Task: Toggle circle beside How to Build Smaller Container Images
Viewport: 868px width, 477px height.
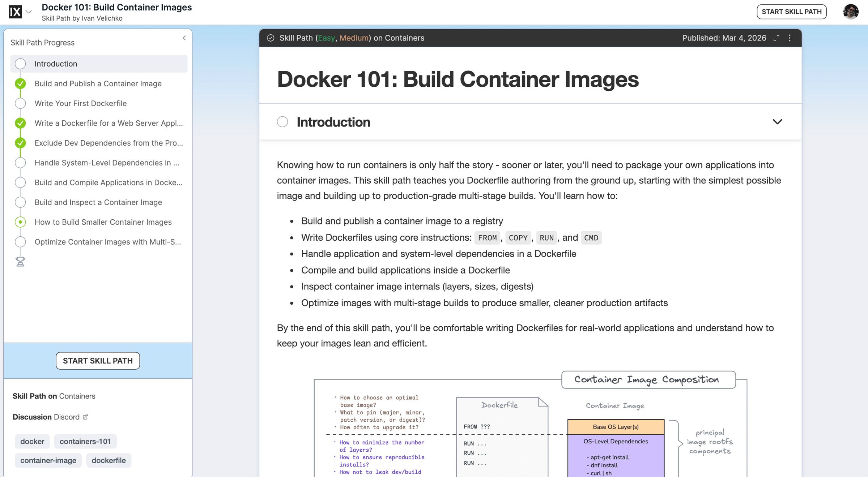Action: pyautogui.click(x=20, y=222)
